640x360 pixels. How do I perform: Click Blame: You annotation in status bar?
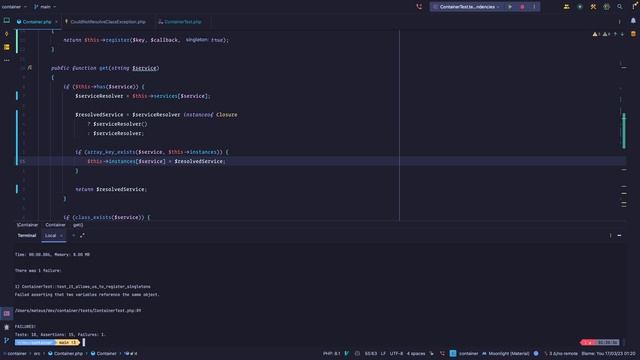point(608,353)
